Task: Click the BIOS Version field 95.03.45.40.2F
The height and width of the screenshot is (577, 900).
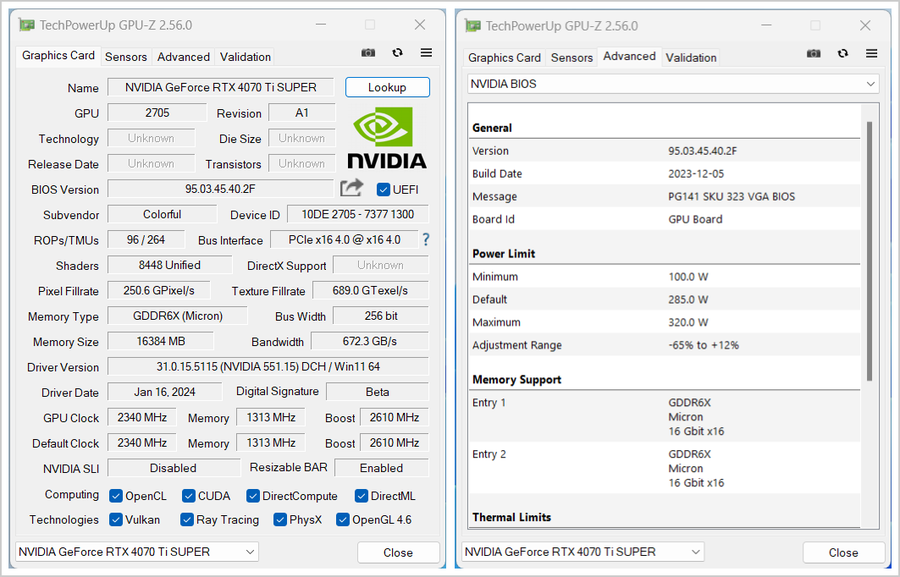Action: [220, 189]
